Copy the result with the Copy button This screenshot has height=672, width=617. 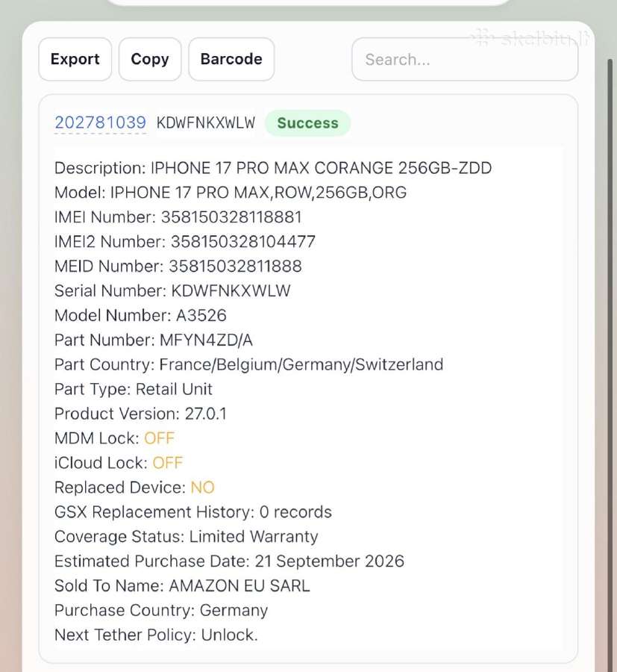point(150,59)
